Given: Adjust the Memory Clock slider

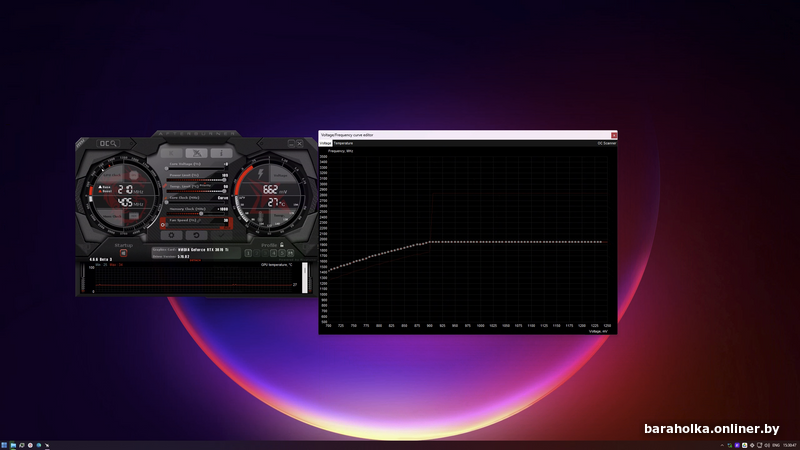Looking at the screenshot, I should (196, 213).
